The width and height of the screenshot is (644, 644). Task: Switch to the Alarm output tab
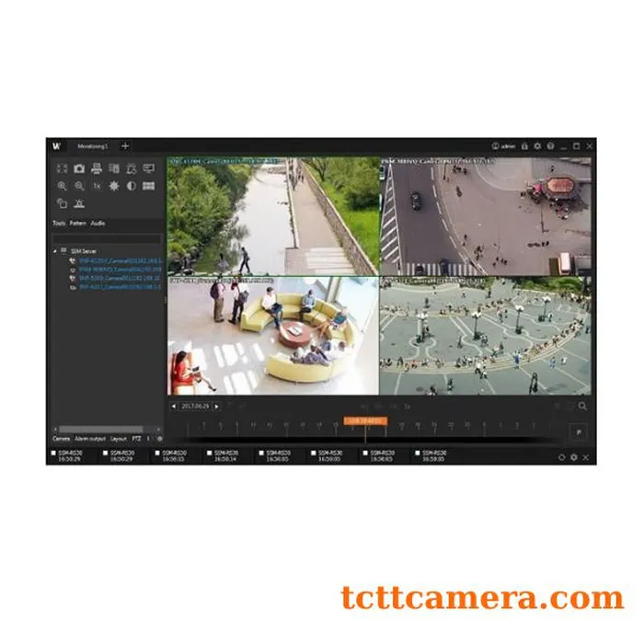pos(90,439)
